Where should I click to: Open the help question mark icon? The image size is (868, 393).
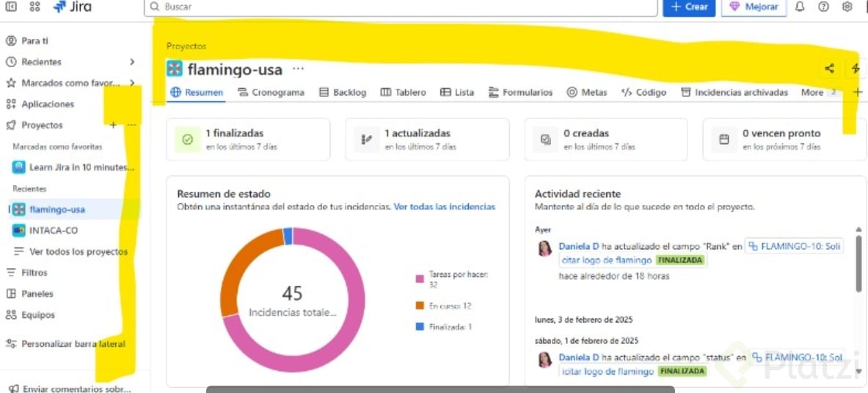(824, 7)
